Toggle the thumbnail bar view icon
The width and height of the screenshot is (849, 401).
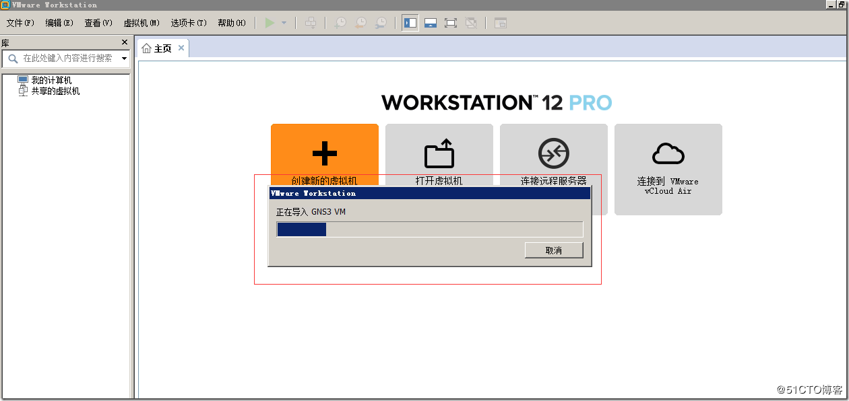point(430,23)
